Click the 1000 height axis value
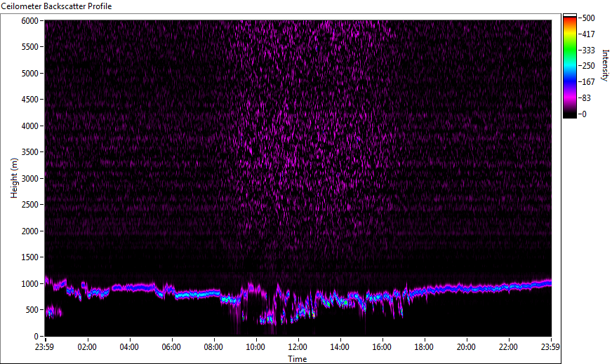This screenshot has width=612, height=364. click(29, 284)
